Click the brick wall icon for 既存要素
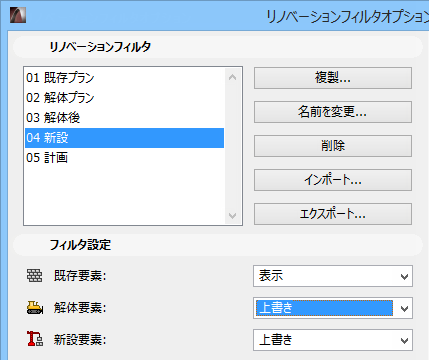This screenshot has height=360, width=429. point(34,276)
